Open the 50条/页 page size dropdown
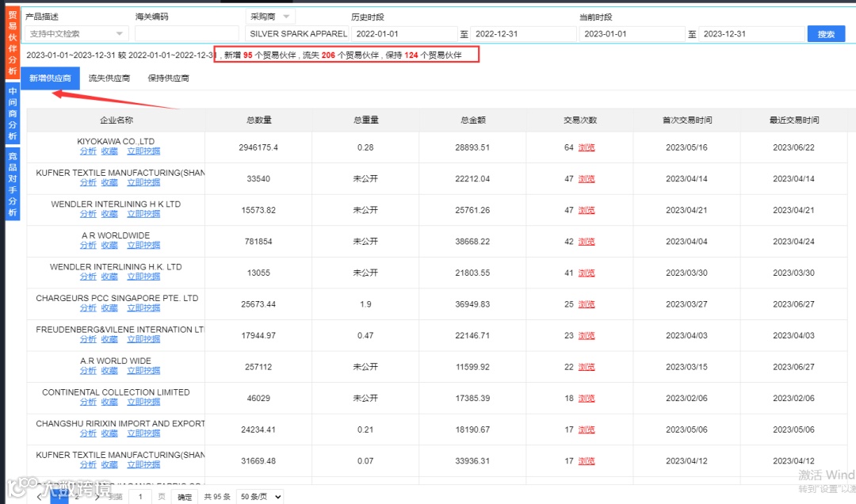Image resolution: width=856 pixels, height=504 pixels. pyautogui.click(x=259, y=495)
